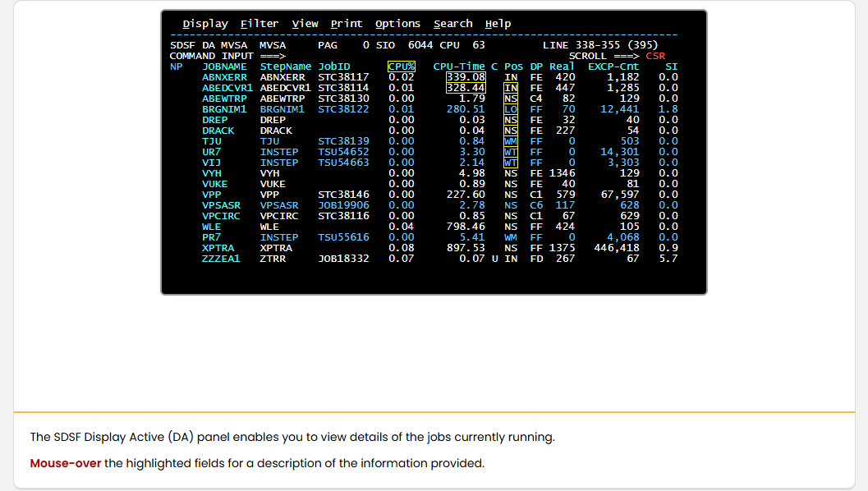Screen dimensions: 868x491
Task: Open the Search menu
Action: click(452, 24)
